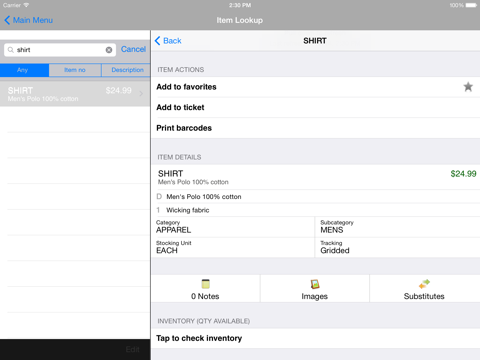Image resolution: width=480 pixels, height=360 pixels.
Task: Tap Print barcodes action
Action: click(315, 128)
